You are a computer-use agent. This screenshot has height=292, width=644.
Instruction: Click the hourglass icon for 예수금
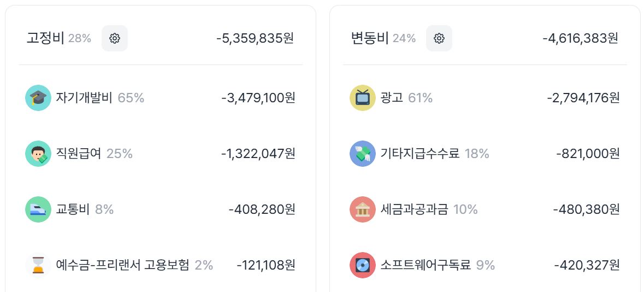(38, 265)
